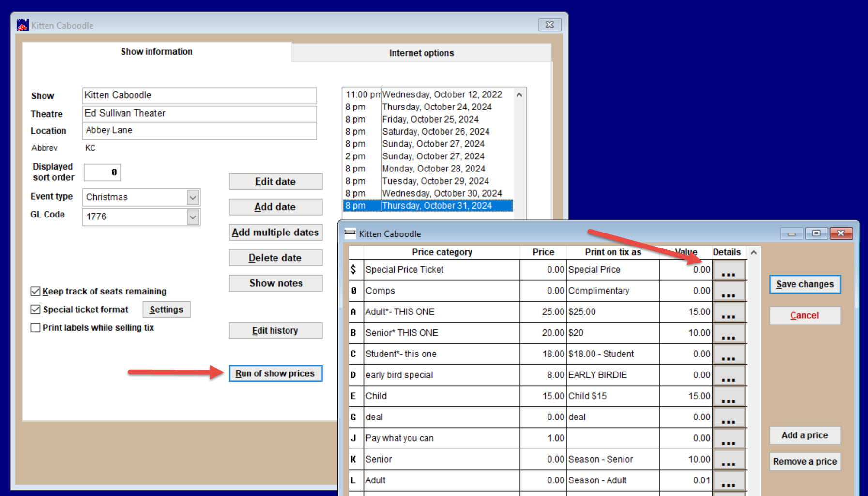Click the Edit date button

tap(275, 182)
